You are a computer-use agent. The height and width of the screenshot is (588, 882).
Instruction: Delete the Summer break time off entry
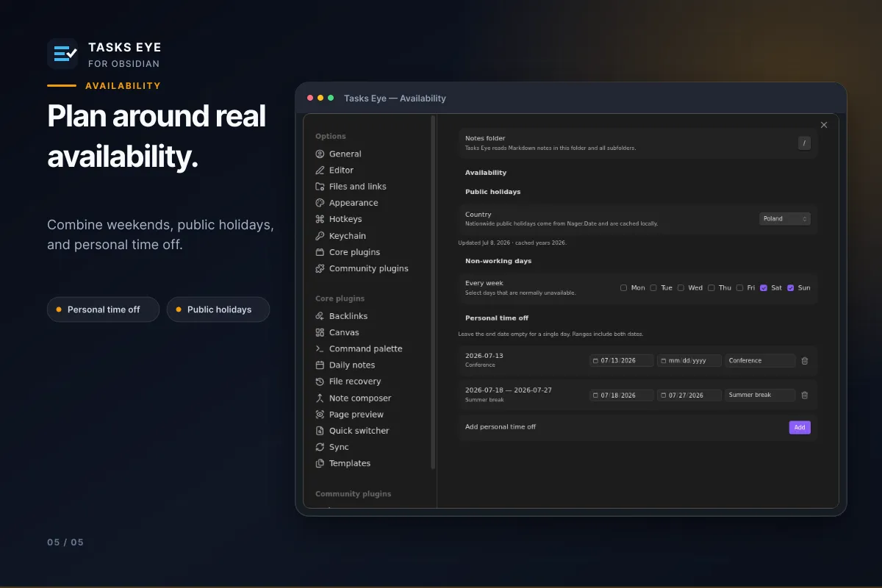pos(805,395)
